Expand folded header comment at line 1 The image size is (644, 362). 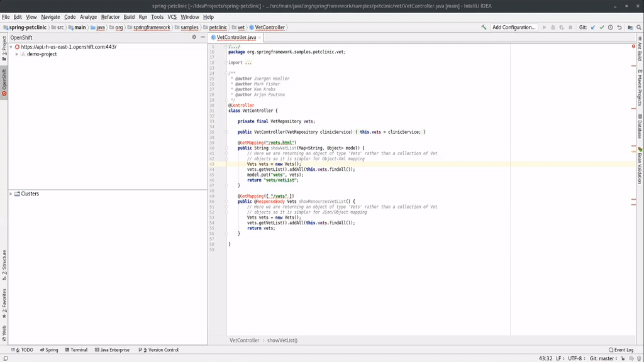[x=226, y=47]
